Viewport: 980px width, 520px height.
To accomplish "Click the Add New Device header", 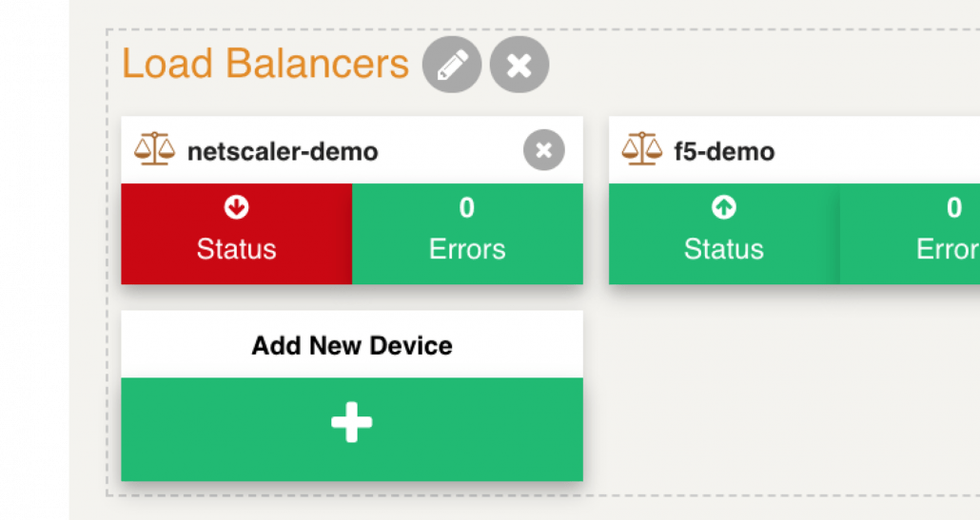I will pyautogui.click(x=352, y=345).
